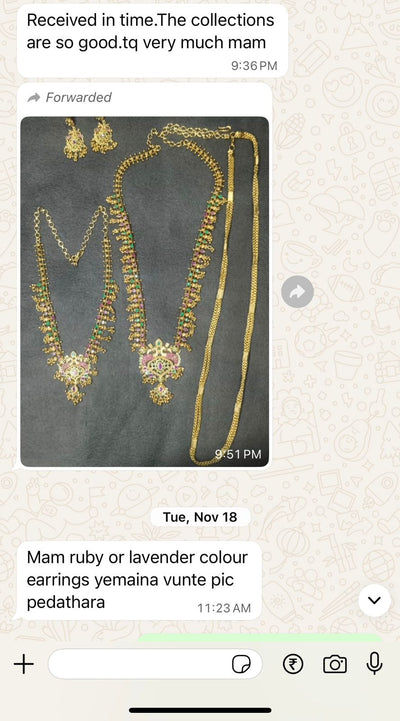
Task: Select the "Forwarded" label text
Action: (79, 97)
